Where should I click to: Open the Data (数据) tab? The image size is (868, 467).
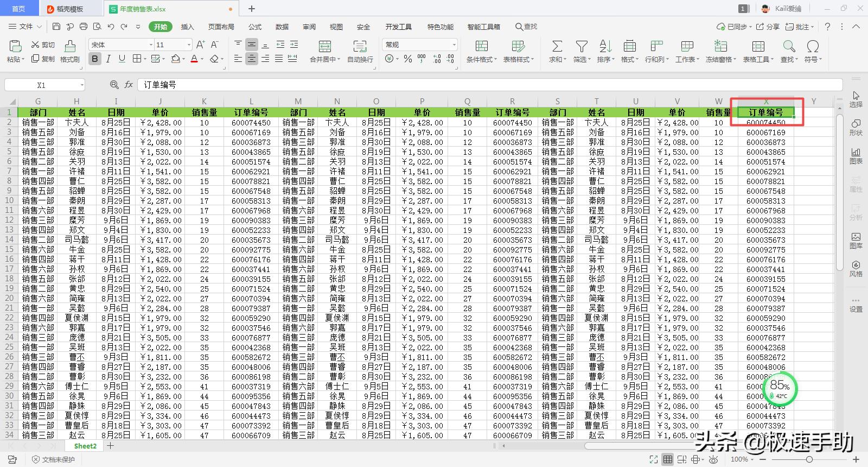[282, 27]
